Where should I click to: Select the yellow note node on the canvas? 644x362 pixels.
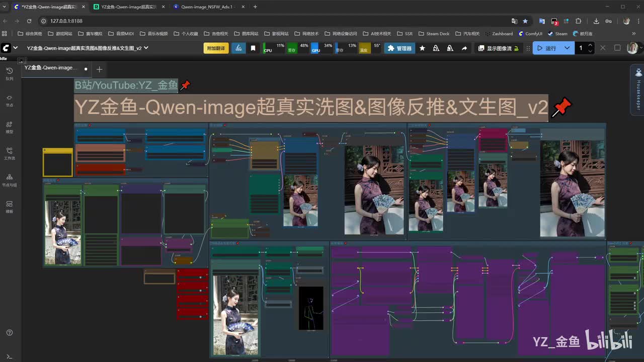(57, 162)
